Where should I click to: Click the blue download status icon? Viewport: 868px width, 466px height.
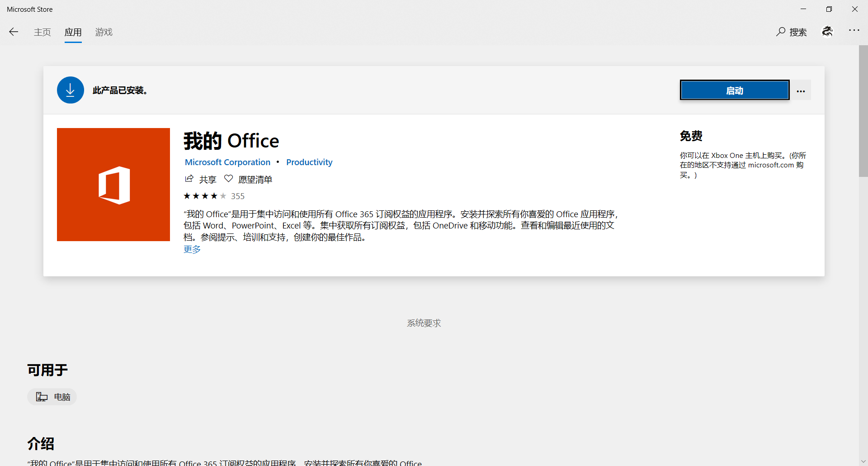tap(71, 90)
